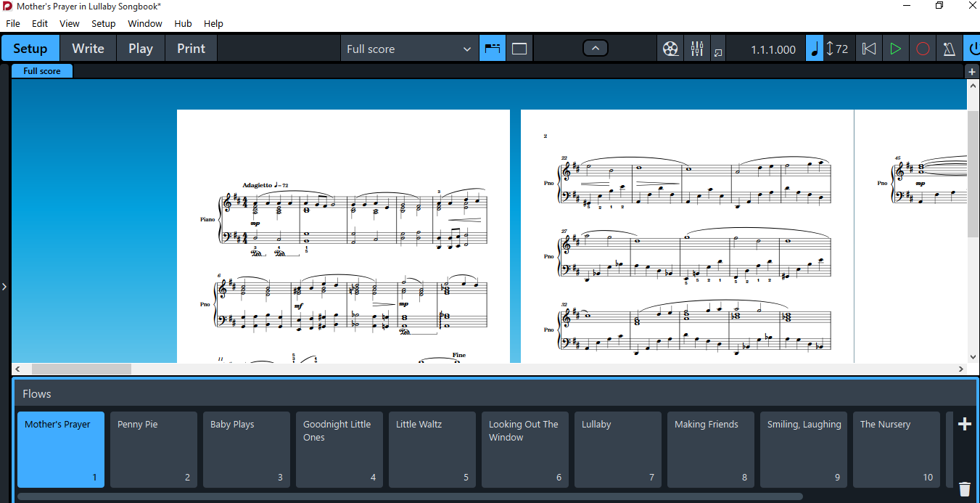Toggle the hide/show toolbar chevron

596,49
